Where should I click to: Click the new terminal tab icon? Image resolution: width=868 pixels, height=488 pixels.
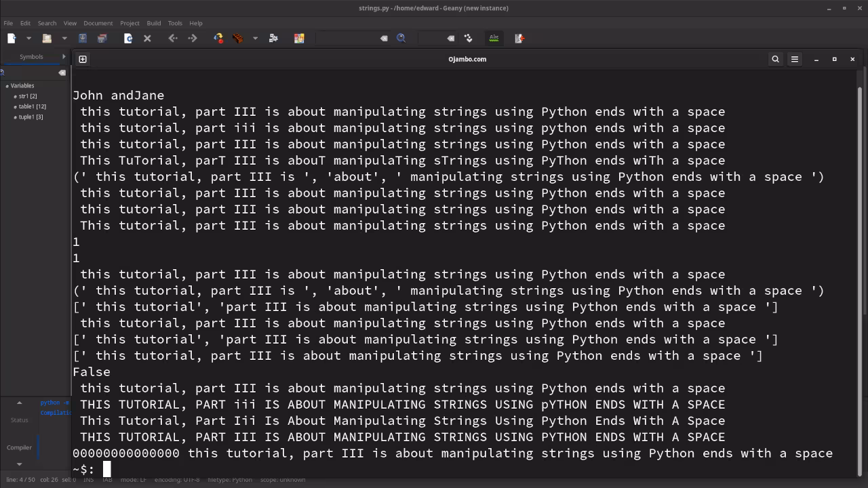point(83,59)
